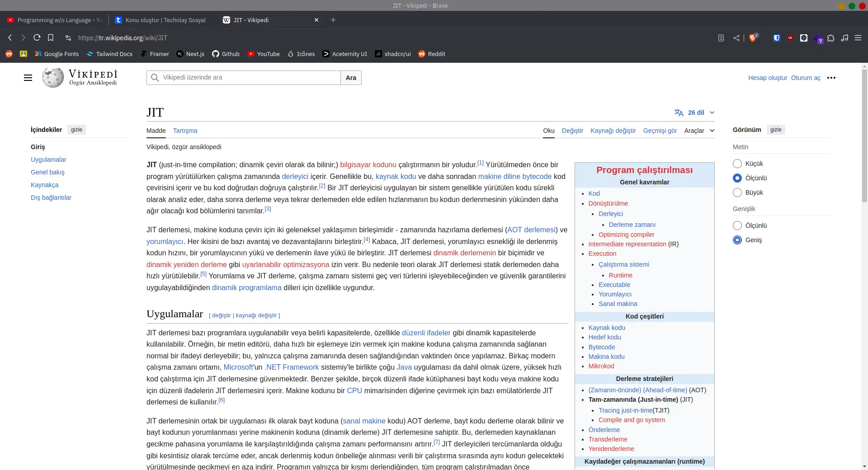
Task: Reload the page with the refresh icon
Action: click(x=37, y=38)
